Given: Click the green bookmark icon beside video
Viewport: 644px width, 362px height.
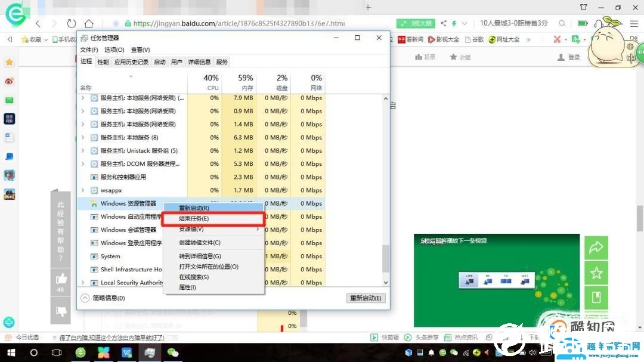Looking at the screenshot, I should pos(596,298).
